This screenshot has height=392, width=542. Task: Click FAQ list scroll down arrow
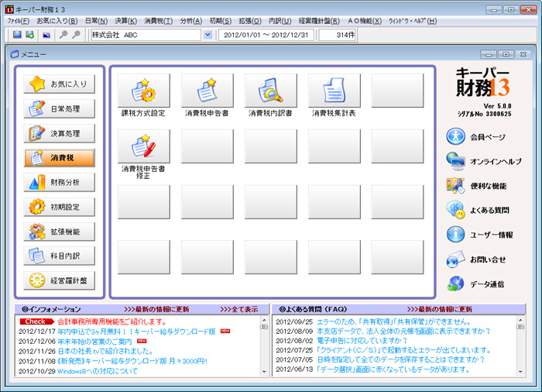pos(520,372)
